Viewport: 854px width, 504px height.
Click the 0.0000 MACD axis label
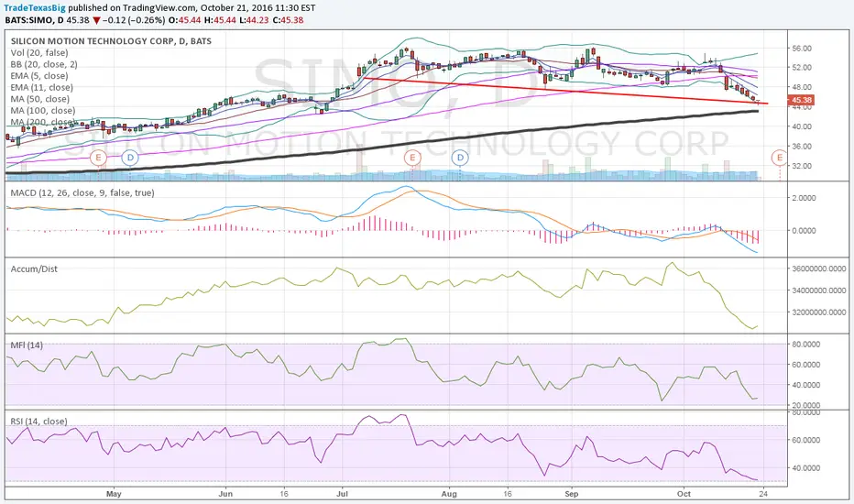click(x=804, y=231)
